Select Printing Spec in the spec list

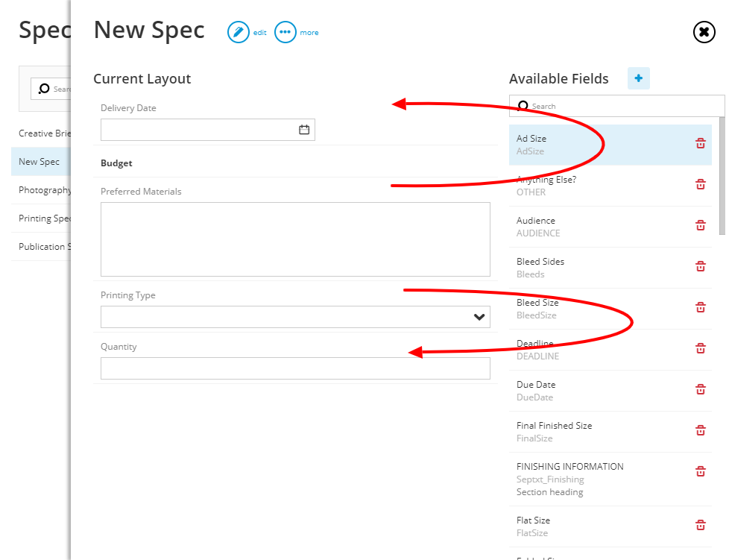41,218
